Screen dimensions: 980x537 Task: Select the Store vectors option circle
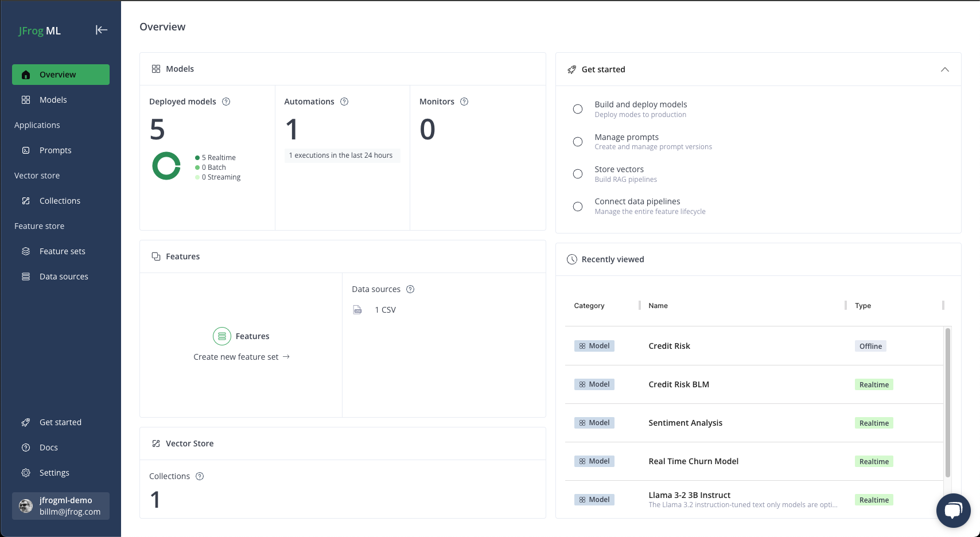pyautogui.click(x=578, y=173)
